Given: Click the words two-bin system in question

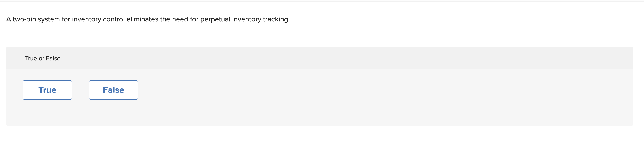Looking at the screenshot, I should 38,19.
